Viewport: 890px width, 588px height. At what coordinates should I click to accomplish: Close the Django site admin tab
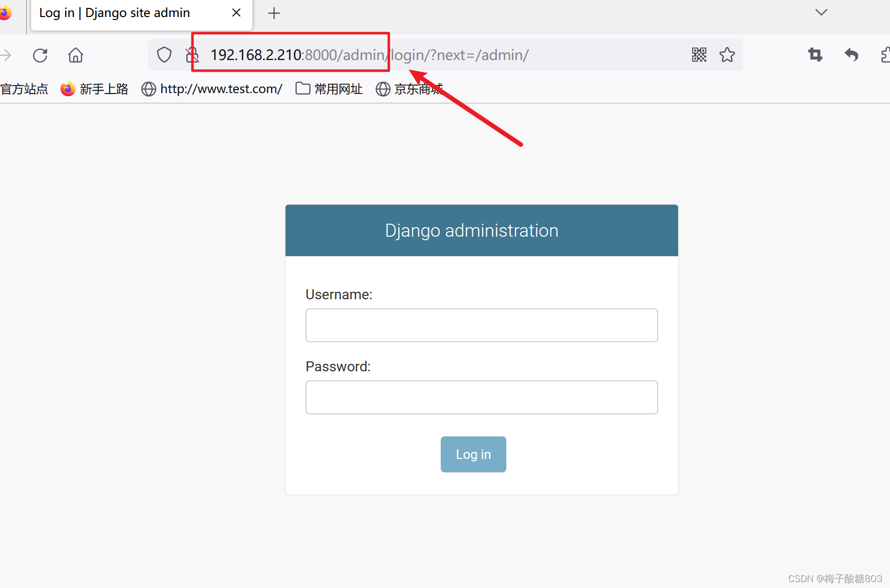click(236, 13)
